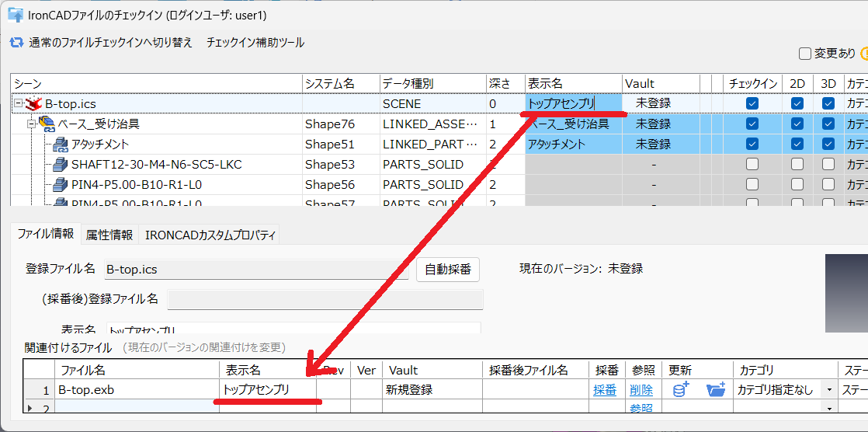Image resolution: width=868 pixels, height=432 pixels.
Task: Toggle チェックイン checkbox for ベース_受け治具
Action: point(752,124)
